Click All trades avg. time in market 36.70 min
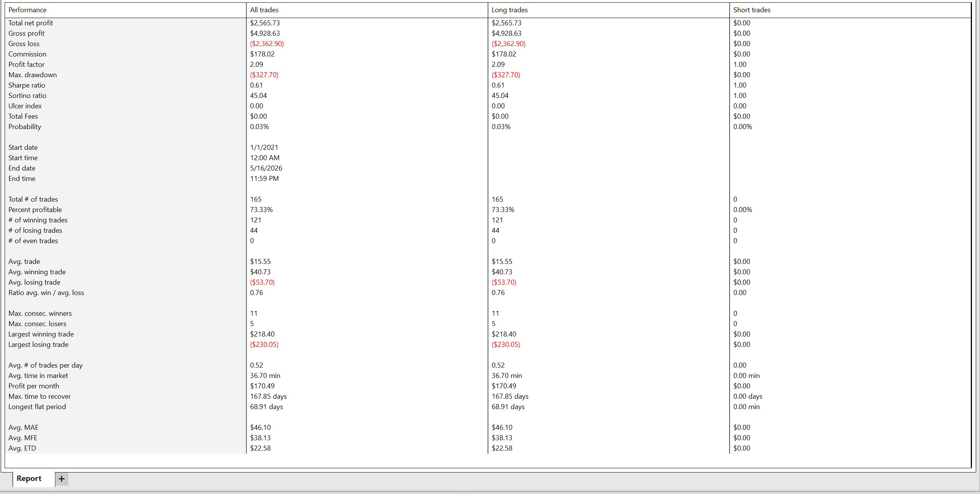 click(265, 376)
